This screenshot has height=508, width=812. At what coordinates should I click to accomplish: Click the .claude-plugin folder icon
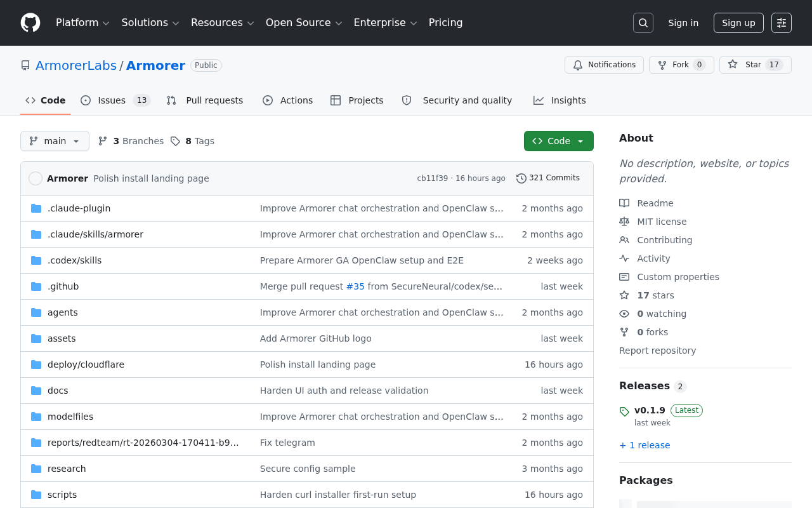36,208
